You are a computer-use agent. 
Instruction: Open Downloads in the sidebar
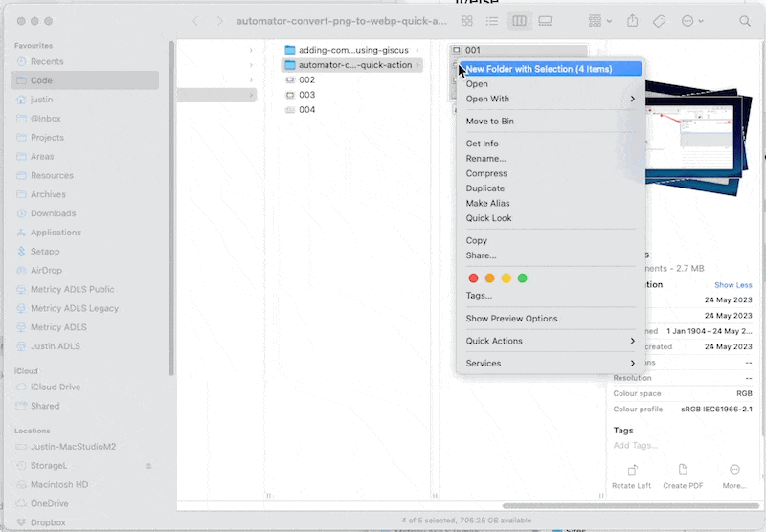85,213
